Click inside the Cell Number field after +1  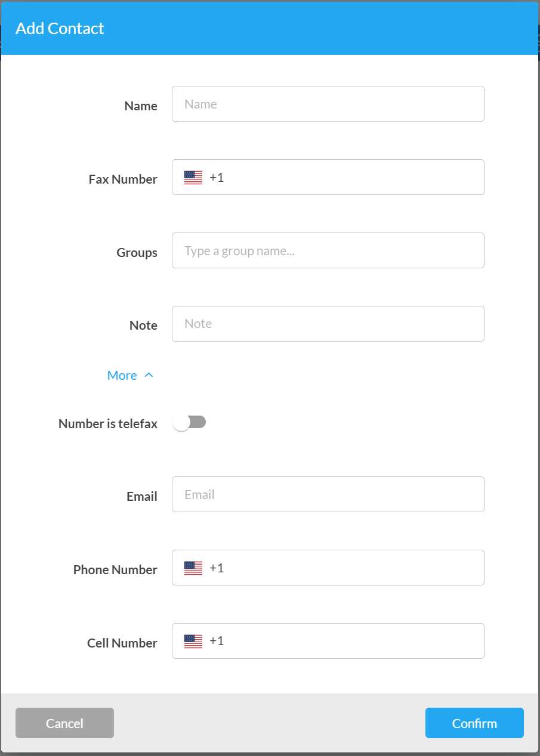[x=352, y=641]
